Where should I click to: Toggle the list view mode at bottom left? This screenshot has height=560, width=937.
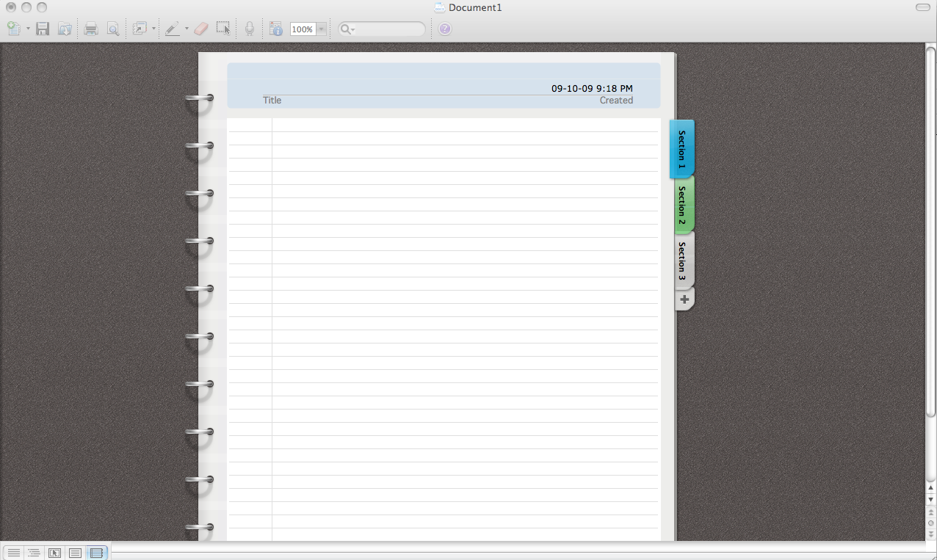pos(13,553)
